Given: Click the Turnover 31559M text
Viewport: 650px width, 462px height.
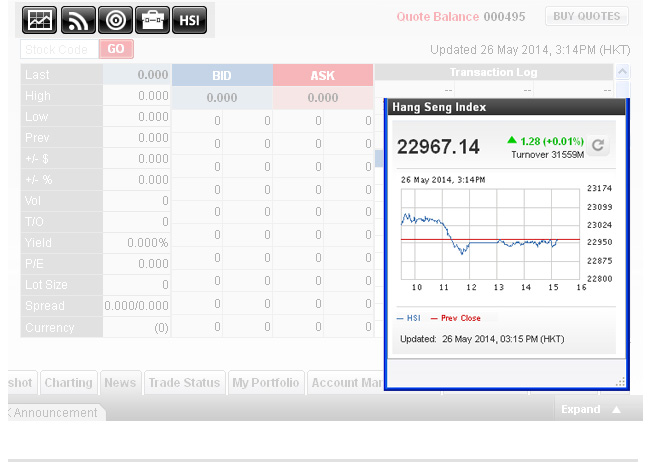Looking at the screenshot, I should [547, 155].
